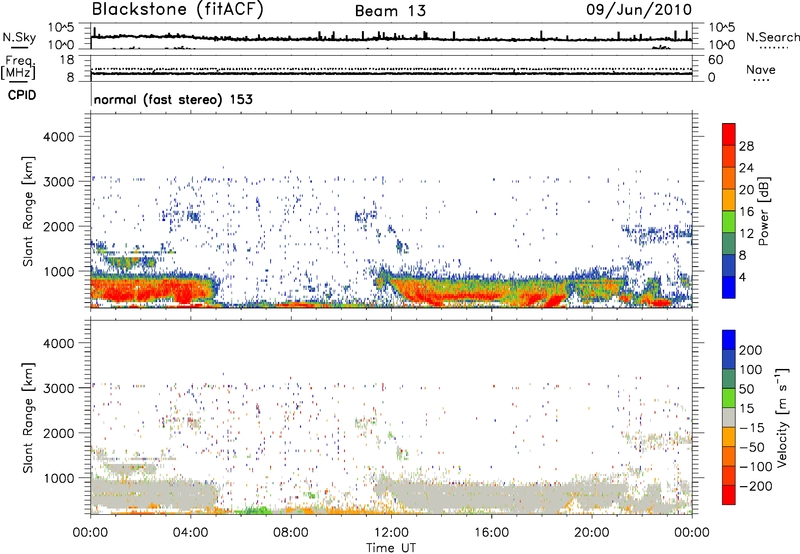Click the "12:00" time axis label
This screenshot has height=554, width=800.
pos(391,533)
